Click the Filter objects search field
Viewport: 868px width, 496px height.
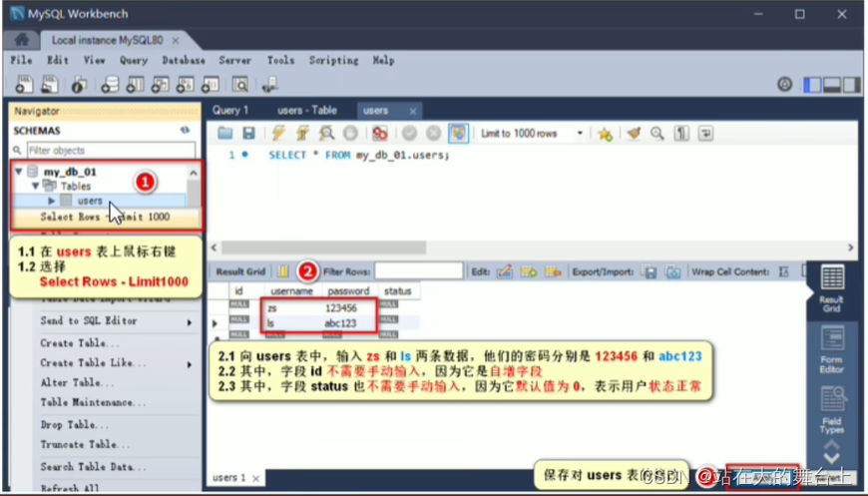pos(111,150)
